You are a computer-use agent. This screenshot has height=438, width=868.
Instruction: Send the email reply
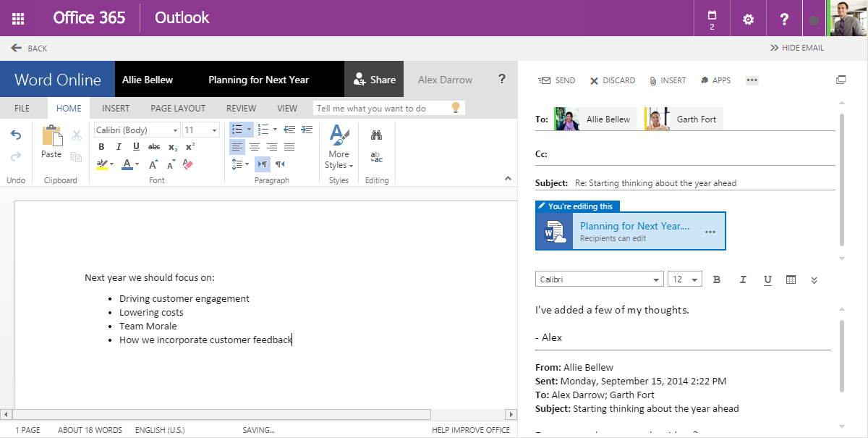pos(556,80)
